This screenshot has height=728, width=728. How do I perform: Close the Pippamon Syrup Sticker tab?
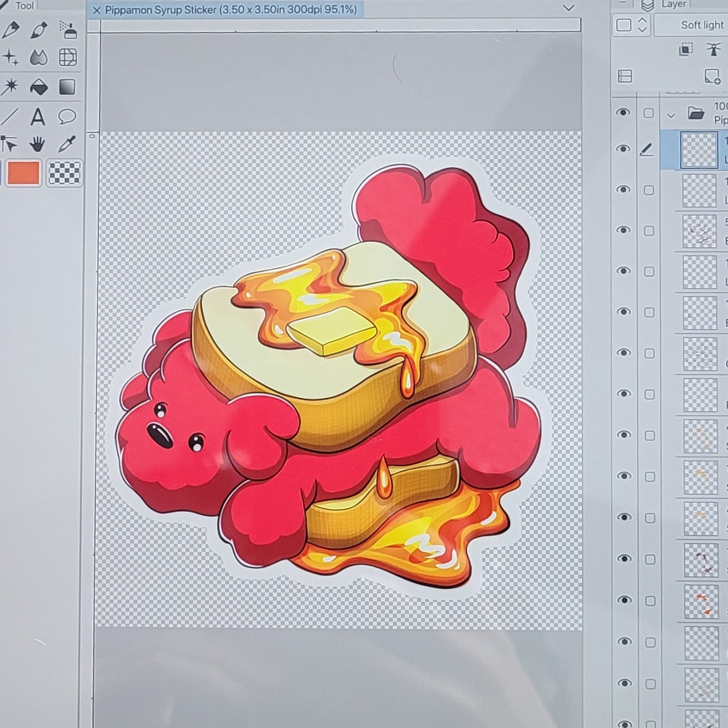[97, 10]
